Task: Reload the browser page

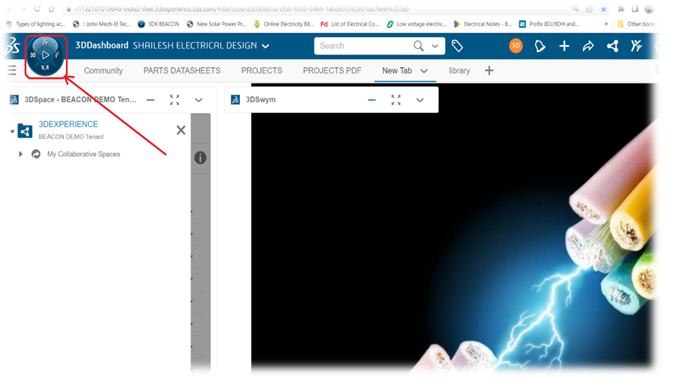Action: 37,9
